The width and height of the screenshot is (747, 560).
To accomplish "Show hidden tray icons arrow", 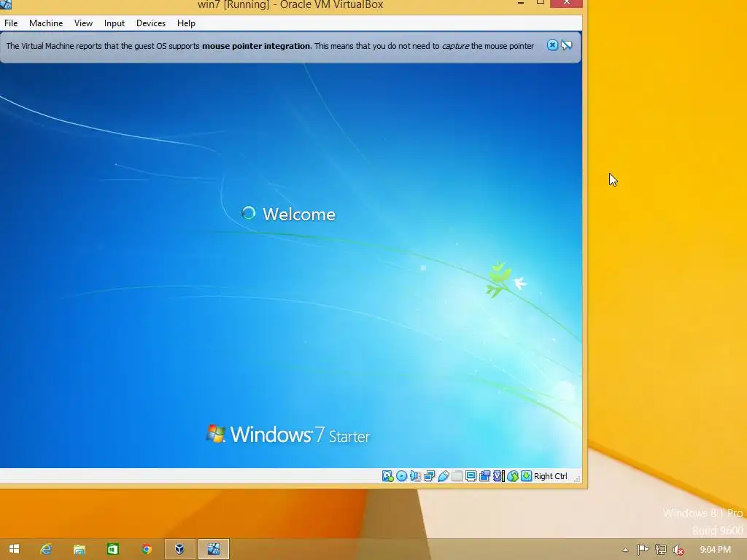I will tap(625, 550).
